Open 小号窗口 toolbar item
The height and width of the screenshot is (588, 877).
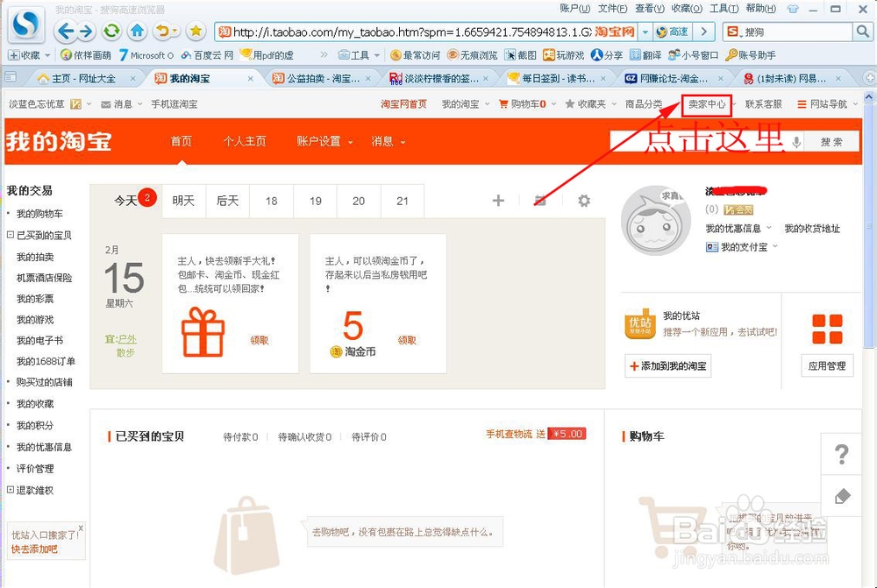coord(694,55)
